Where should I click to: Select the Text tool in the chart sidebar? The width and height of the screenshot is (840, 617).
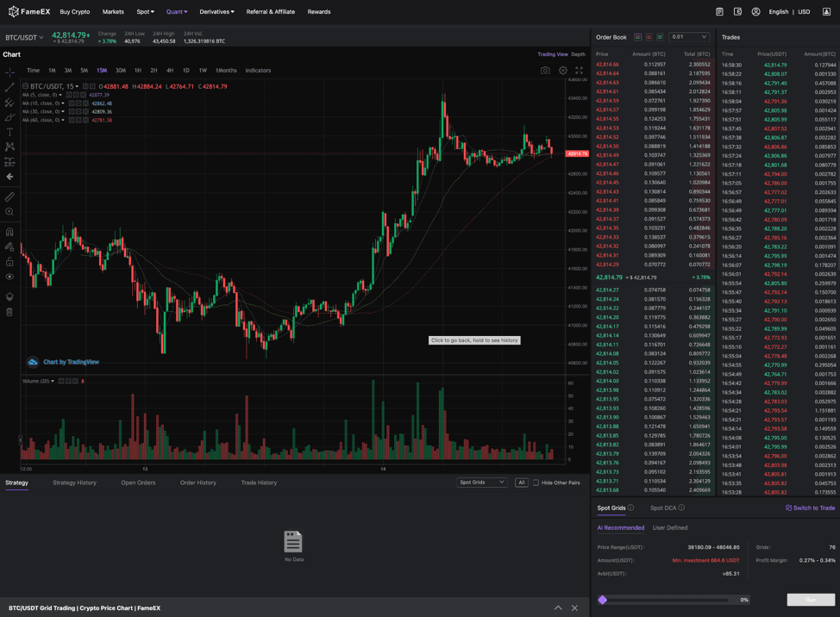click(x=9, y=132)
